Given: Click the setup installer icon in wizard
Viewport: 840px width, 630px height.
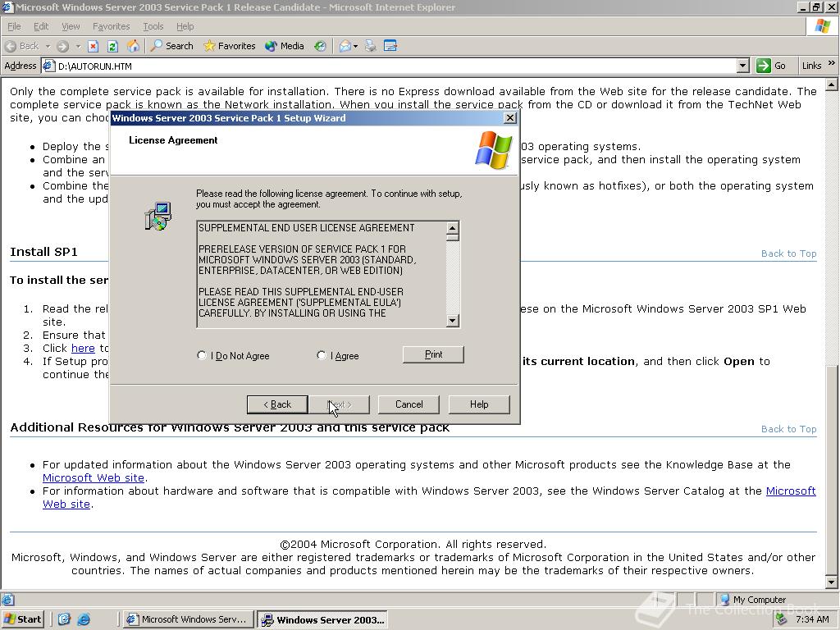Looking at the screenshot, I should 157,216.
